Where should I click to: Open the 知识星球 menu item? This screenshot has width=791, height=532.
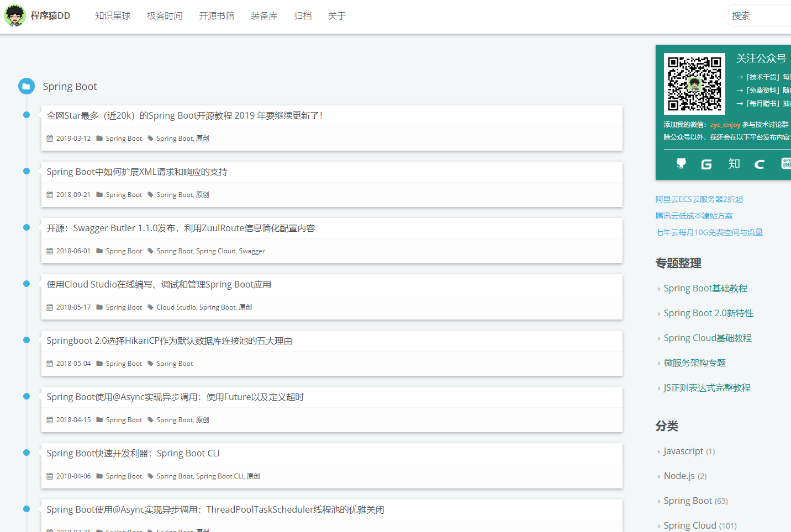pos(113,16)
